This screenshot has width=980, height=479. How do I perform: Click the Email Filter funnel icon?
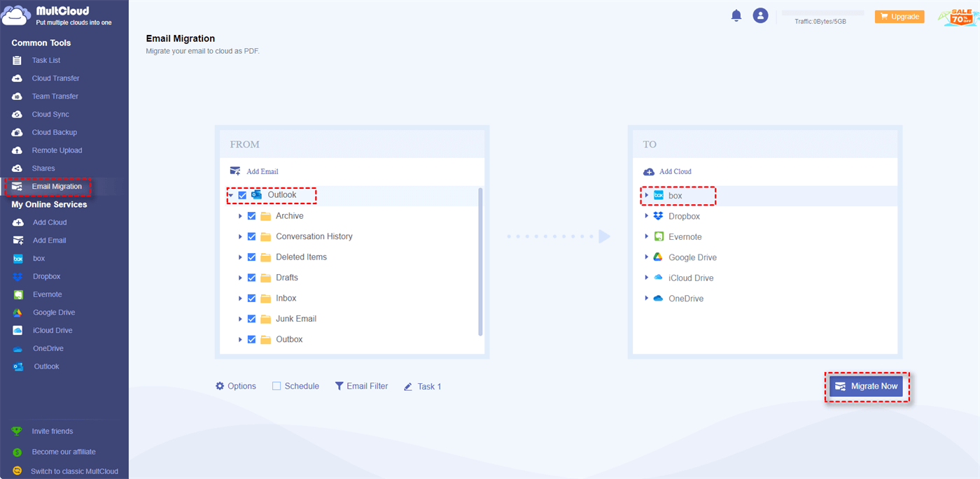[339, 386]
